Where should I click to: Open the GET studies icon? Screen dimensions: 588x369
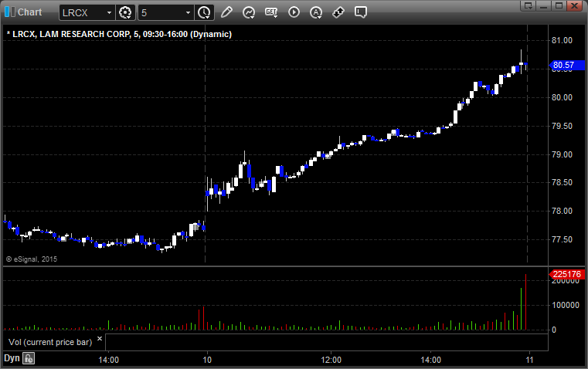[271, 12]
